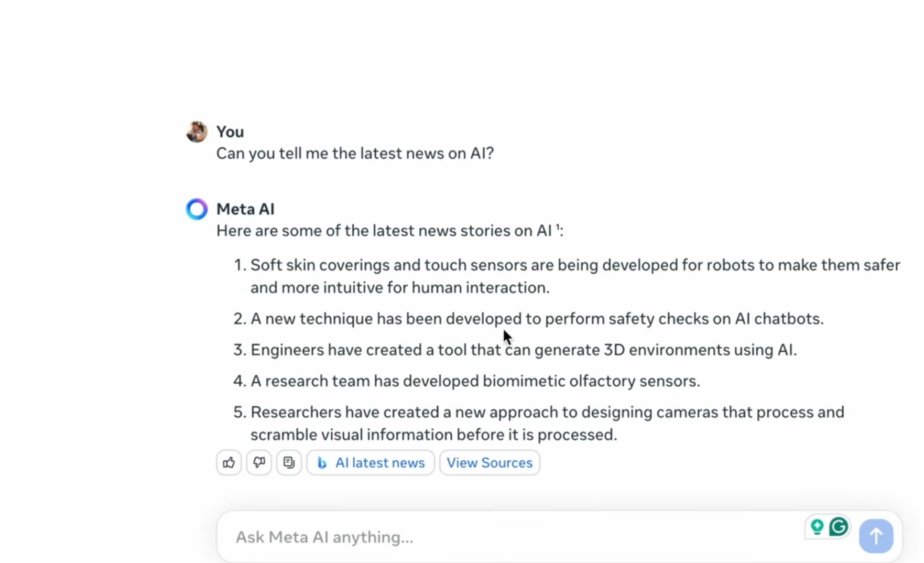Screen dimensions: 924x563
Task: Click the user profile avatar
Action: coord(197,132)
